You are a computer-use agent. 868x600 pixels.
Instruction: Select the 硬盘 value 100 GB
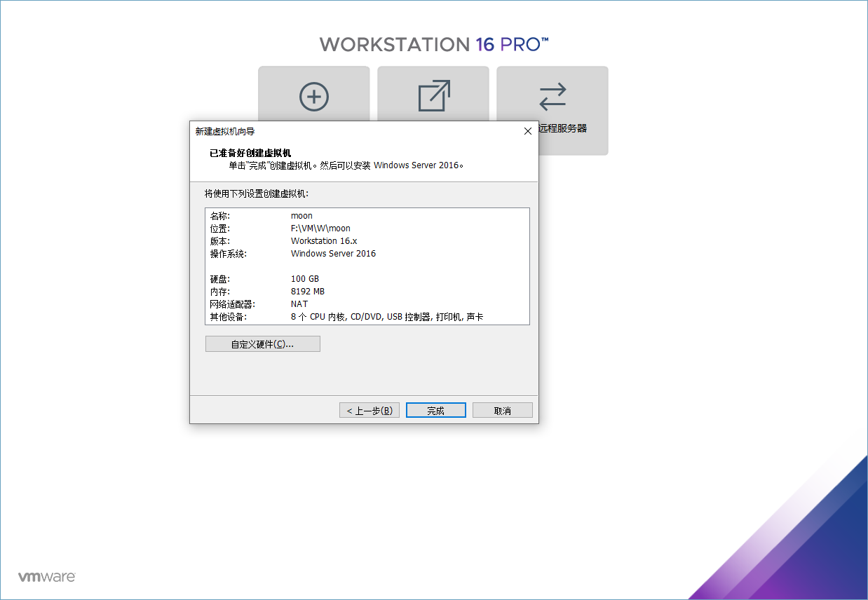click(305, 279)
